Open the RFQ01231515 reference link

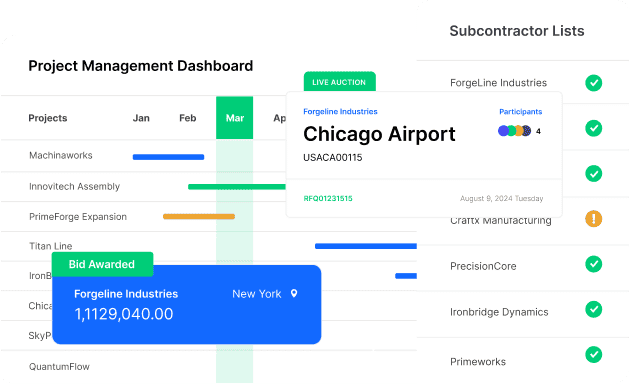pyautogui.click(x=328, y=198)
